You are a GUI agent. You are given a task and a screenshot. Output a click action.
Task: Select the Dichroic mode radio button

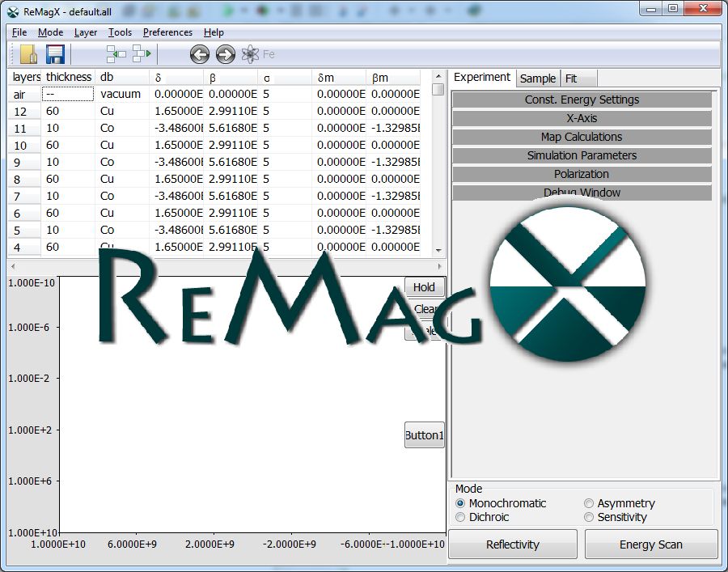pyautogui.click(x=461, y=517)
